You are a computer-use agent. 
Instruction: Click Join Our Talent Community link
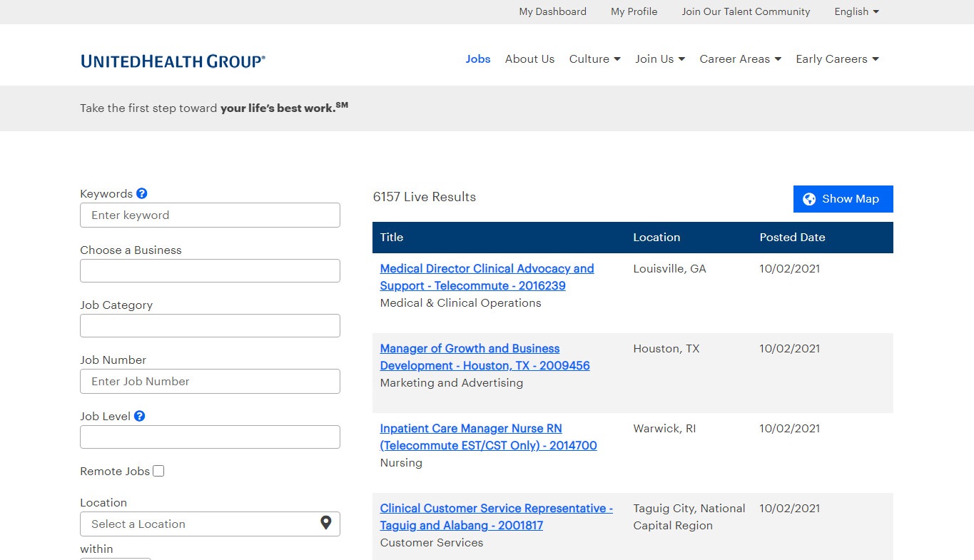(x=746, y=11)
